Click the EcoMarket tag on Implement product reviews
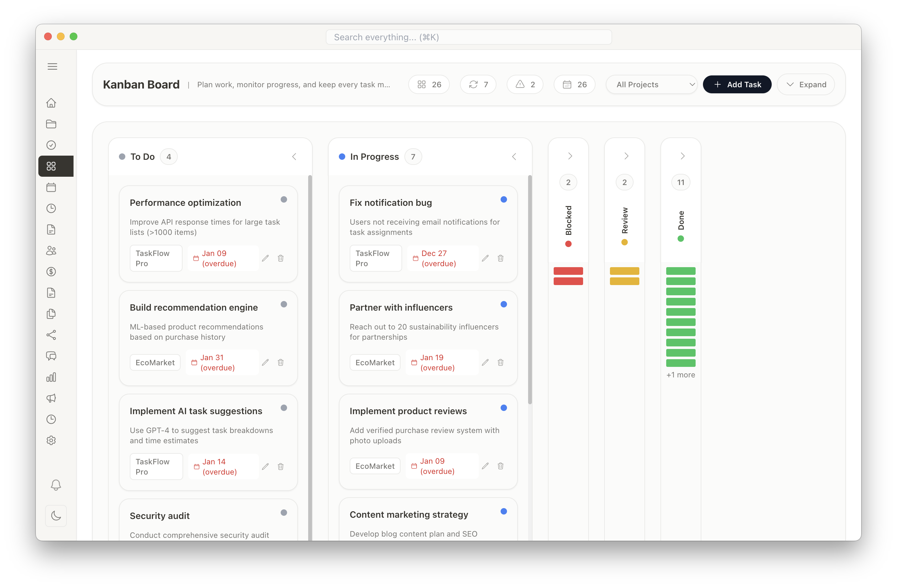This screenshot has width=897, height=588. (375, 466)
